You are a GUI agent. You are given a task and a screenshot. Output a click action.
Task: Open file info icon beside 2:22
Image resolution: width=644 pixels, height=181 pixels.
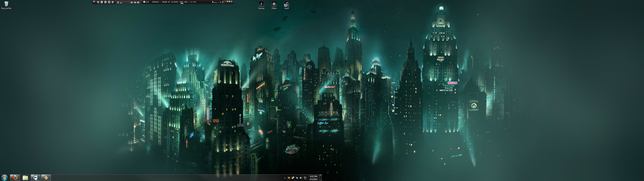(144, 2)
